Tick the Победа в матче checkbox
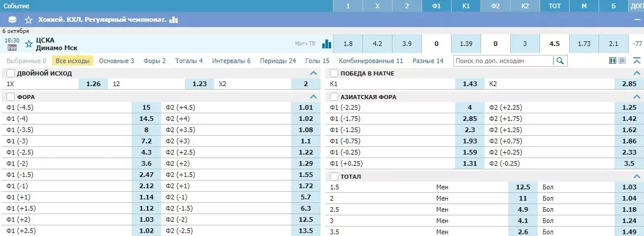Screen dimensions: 644x236 (x=334, y=74)
